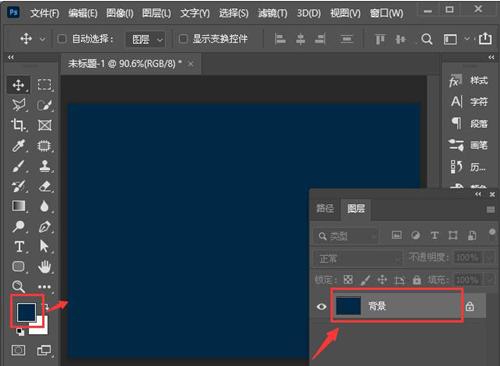The image size is (500, 366).
Task: Hide the 背景 layer with eye icon
Action: [x=321, y=306]
